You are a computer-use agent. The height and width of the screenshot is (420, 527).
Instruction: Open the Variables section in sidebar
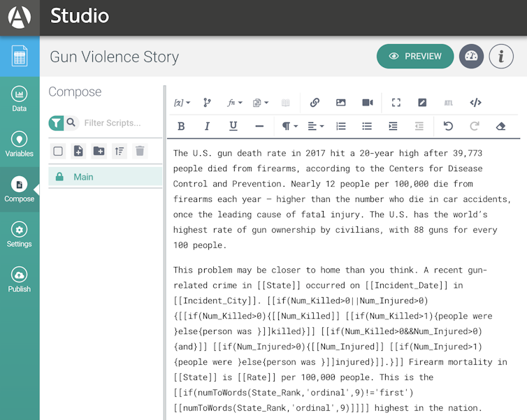coord(20,144)
